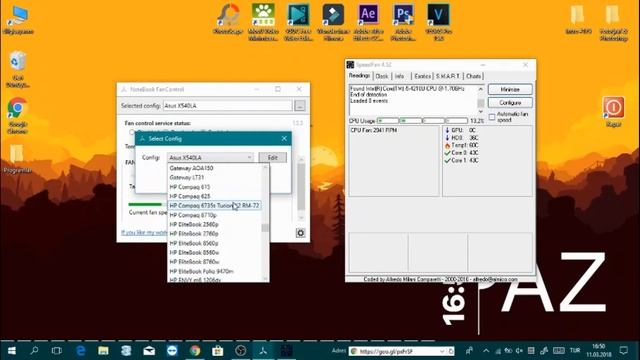Open the taskbar address bar dropdown arrow
The height and width of the screenshot is (360, 640).
click(x=442, y=351)
